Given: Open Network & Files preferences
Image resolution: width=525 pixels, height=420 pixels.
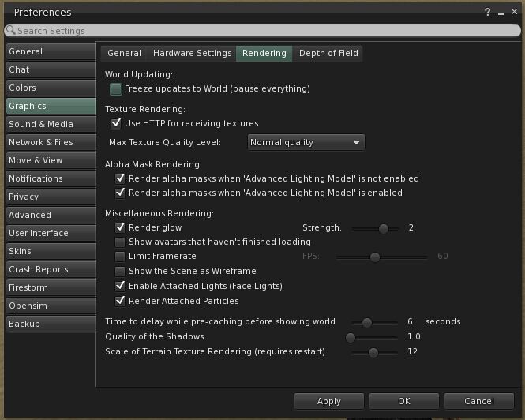Looking at the screenshot, I should pyautogui.click(x=51, y=142).
